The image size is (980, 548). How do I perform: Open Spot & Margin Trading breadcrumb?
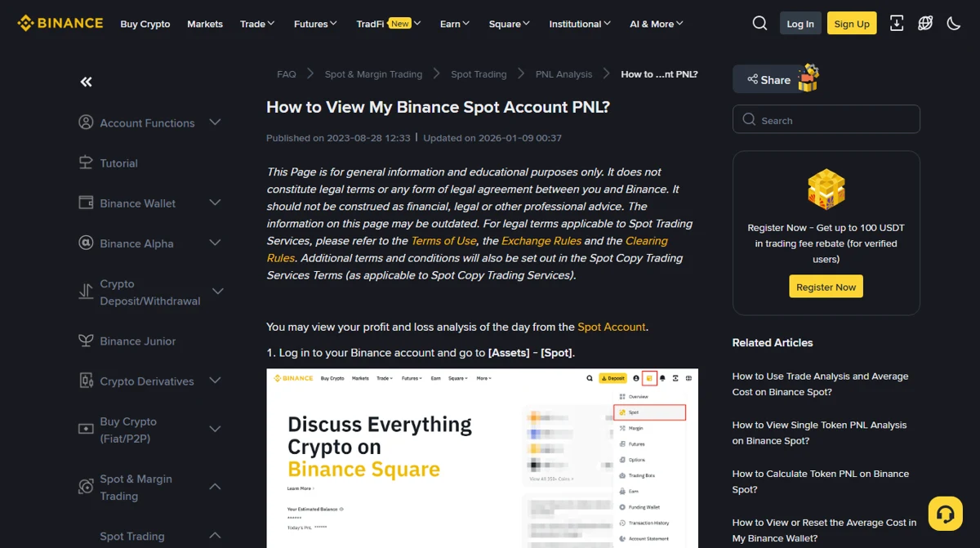point(373,74)
